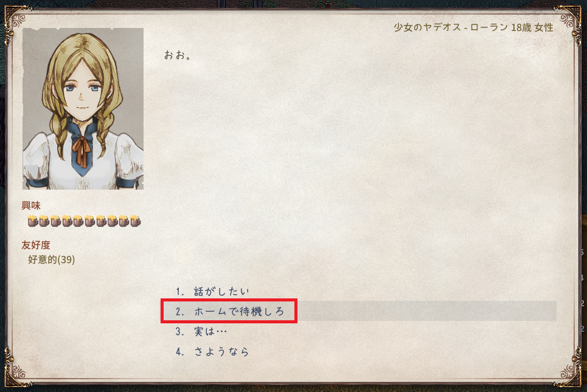The image size is (587, 392).
Task: Click the fourth beer mug interest icon
Action: [67, 221]
